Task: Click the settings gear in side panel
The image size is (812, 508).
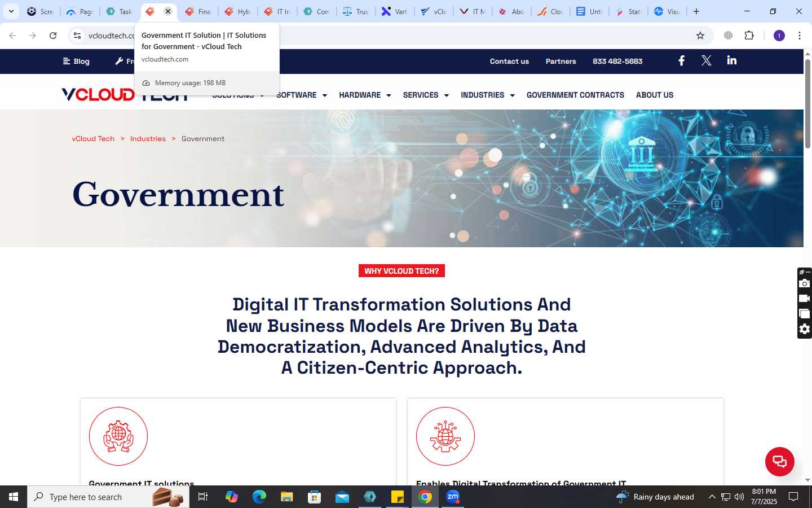Action: pyautogui.click(x=805, y=329)
